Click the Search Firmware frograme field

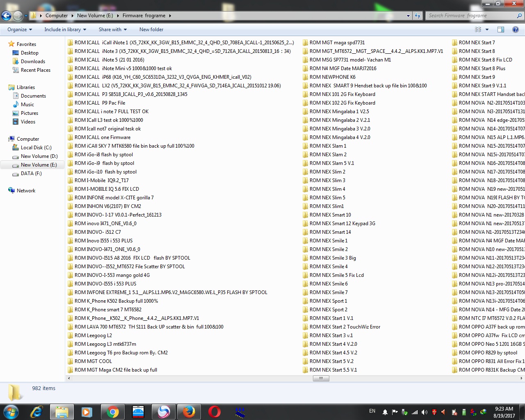click(472, 16)
